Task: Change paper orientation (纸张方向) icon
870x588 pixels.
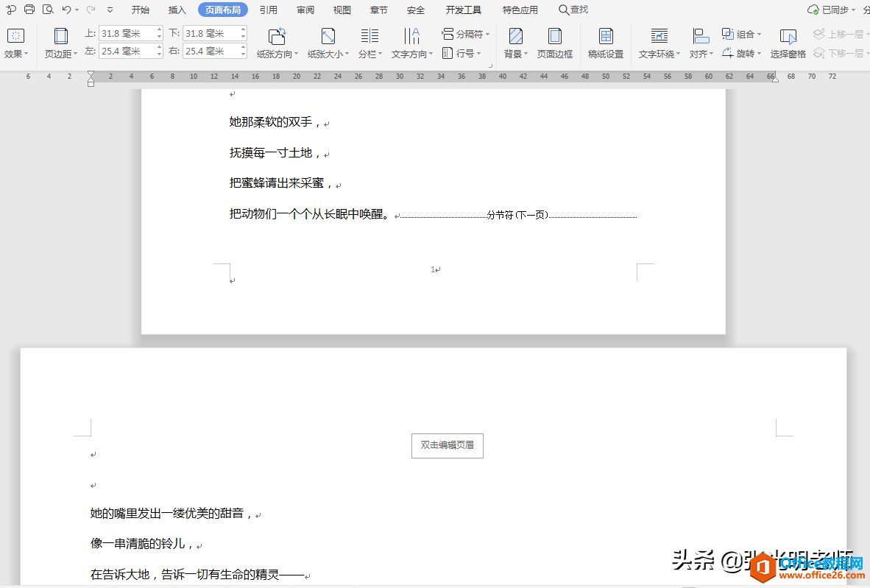Action: tap(277, 37)
